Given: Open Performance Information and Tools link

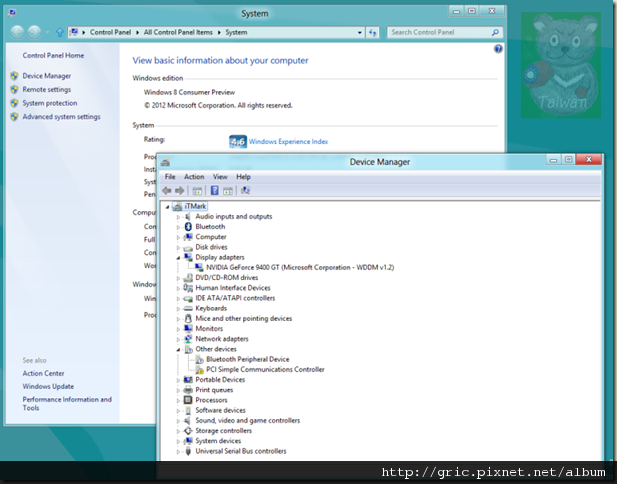Looking at the screenshot, I should click(x=67, y=404).
